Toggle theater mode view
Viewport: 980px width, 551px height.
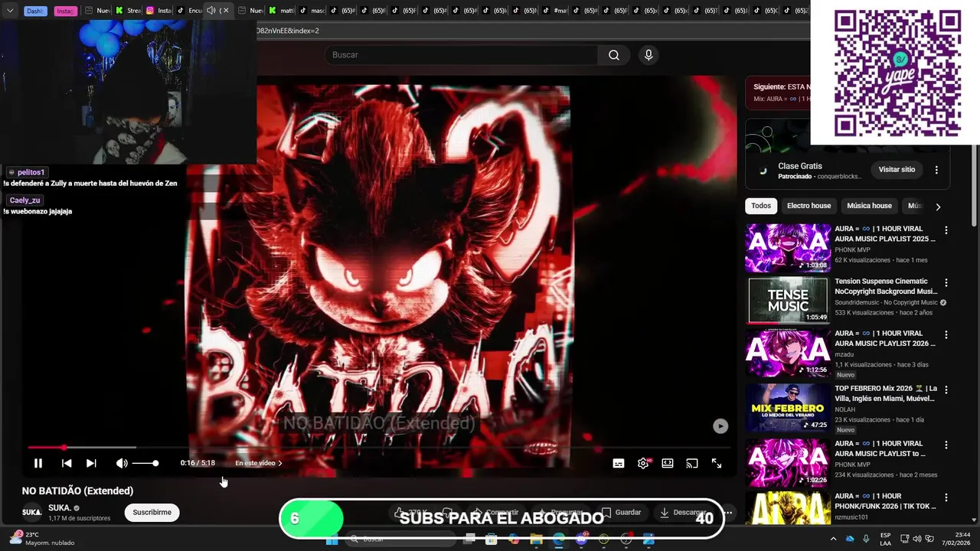tap(668, 463)
